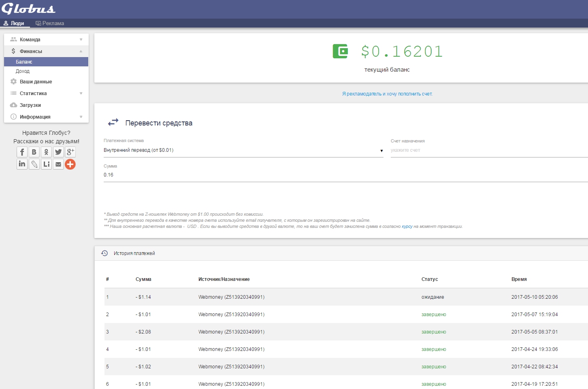This screenshot has height=389, width=588.
Task: Share on Odnoklassniki icon
Action: 46,152
